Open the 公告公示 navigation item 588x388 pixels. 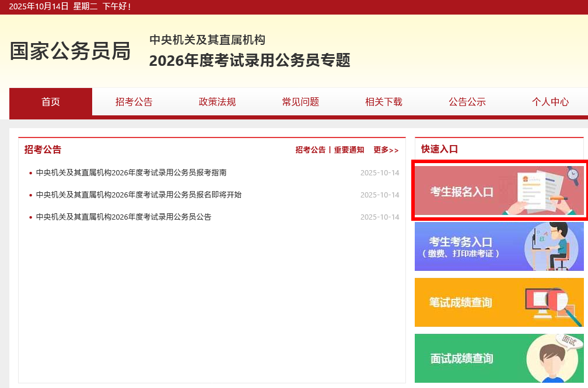467,102
